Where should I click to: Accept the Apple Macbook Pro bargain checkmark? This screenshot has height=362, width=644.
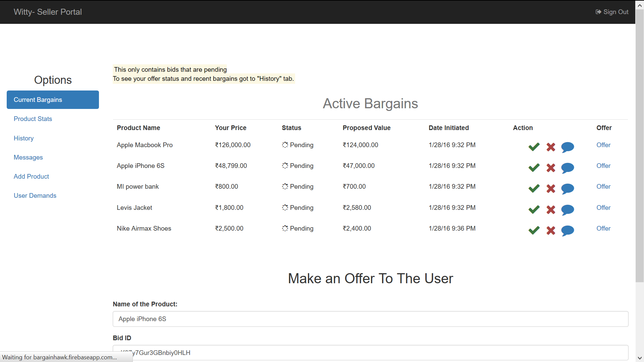click(x=534, y=147)
